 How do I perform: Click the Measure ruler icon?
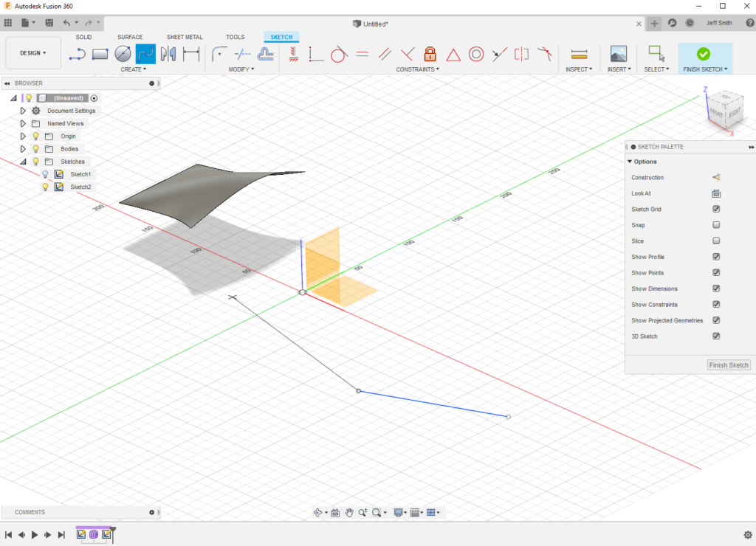click(579, 54)
